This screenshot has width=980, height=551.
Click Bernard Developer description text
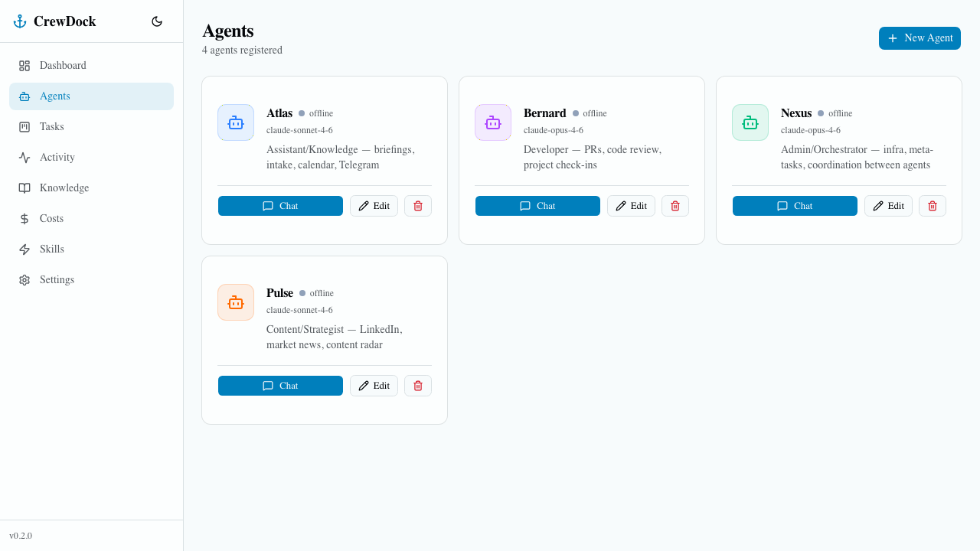pyautogui.click(x=593, y=157)
